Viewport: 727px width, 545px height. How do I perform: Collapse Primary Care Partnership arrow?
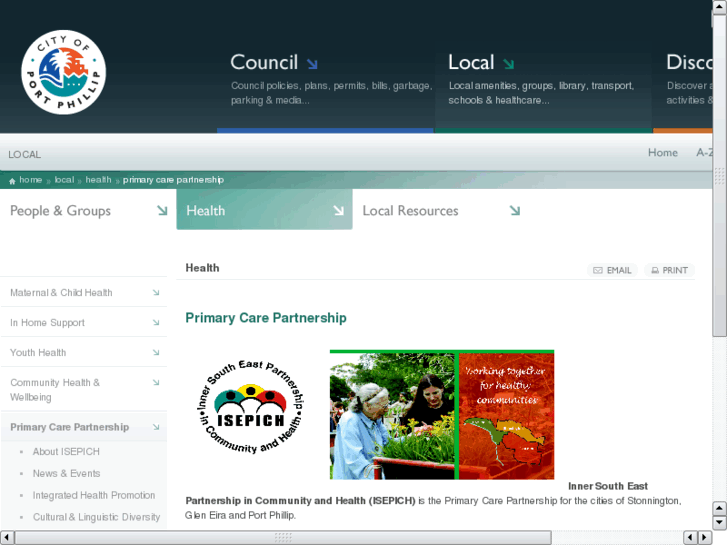click(156, 427)
